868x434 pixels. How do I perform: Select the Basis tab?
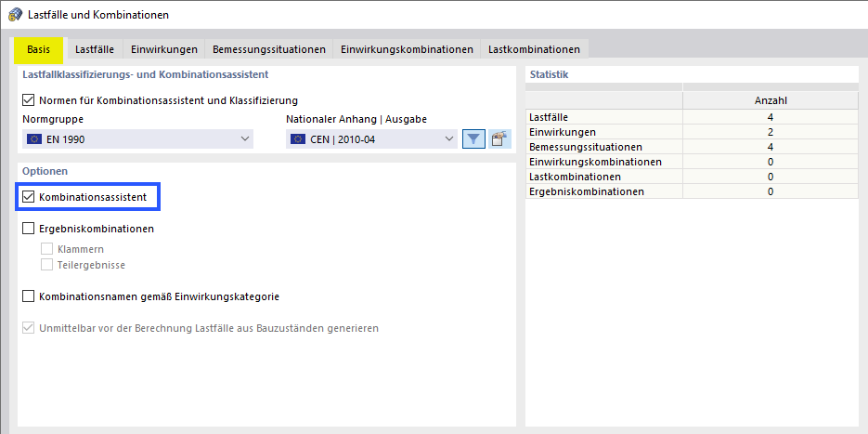(x=39, y=49)
